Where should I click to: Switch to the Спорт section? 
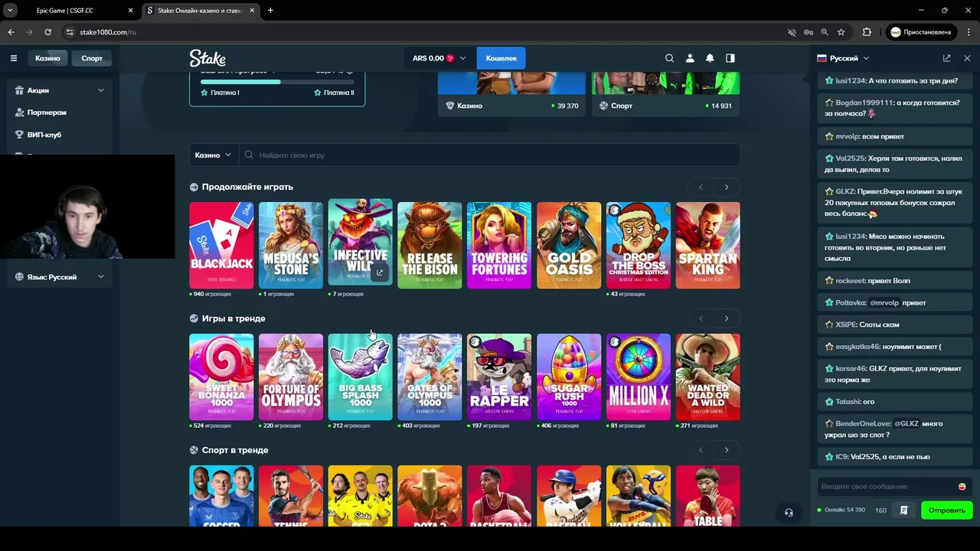92,58
